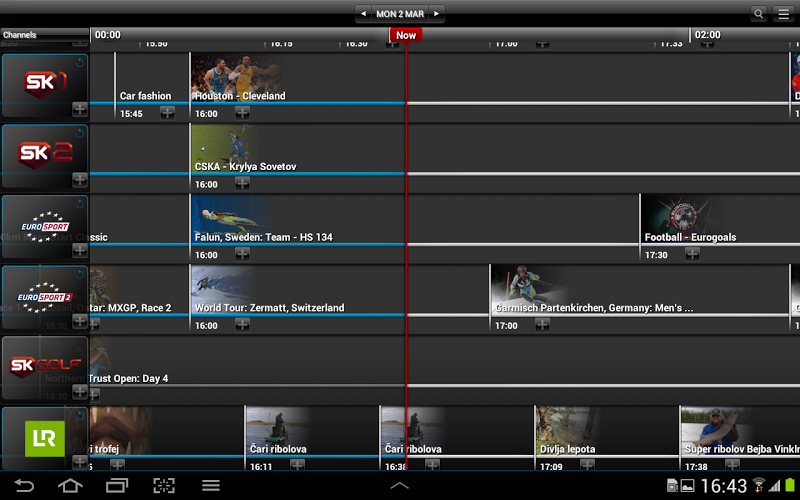Go to previous day arrow
Screen dimensions: 800x500
tap(363, 14)
